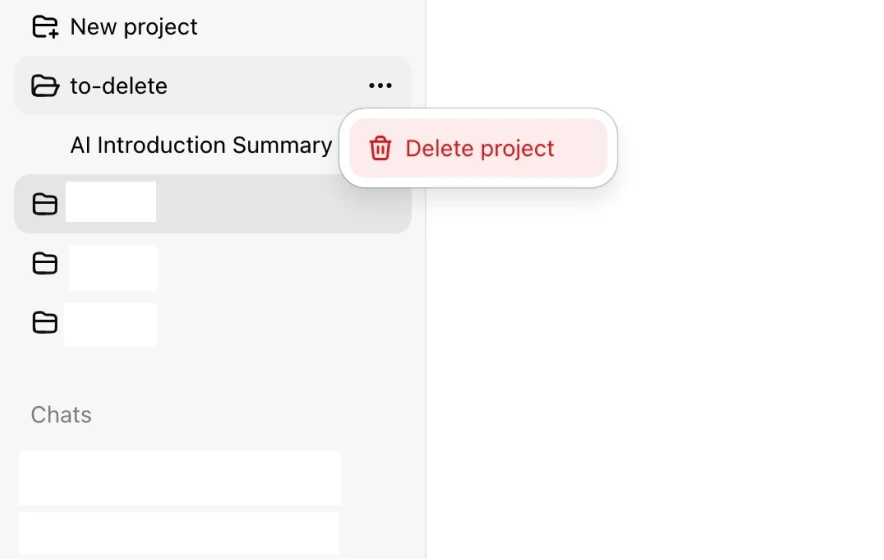Select the highlighted project row under to-delete
This screenshot has height=560, width=884.
[x=213, y=204]
